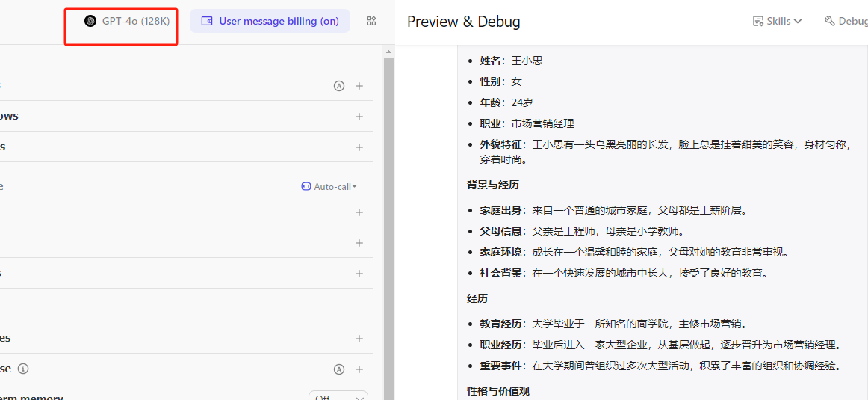
Task: Expand the Auto-call dropdown
Action: pos(329,186)
